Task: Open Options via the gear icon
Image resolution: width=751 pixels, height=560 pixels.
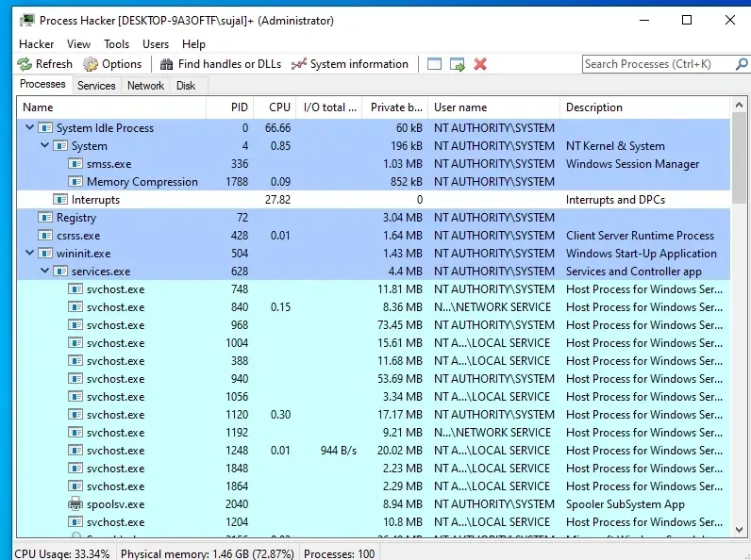Action: (91, 64)
